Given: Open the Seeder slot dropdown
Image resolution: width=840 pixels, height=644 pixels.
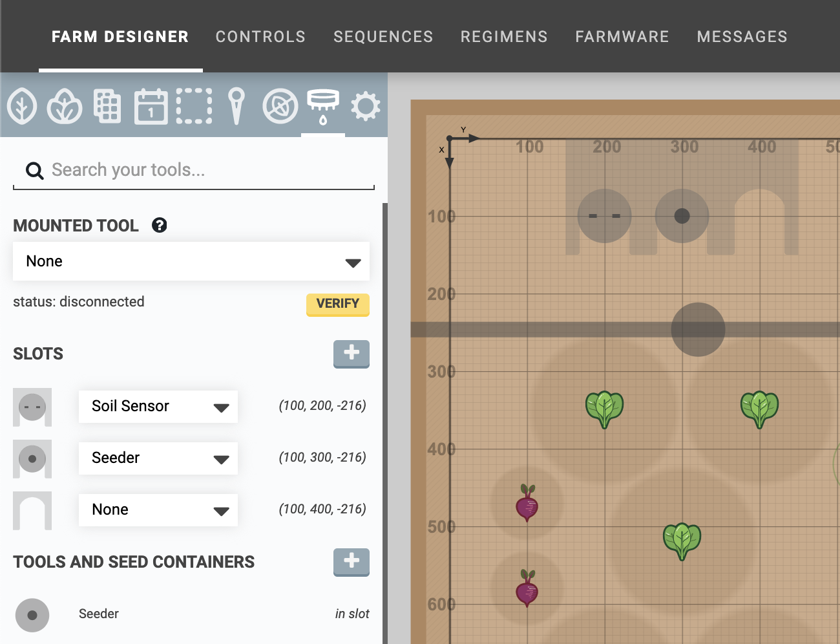Looking at the screenshot, I should [x=158, y=458].
